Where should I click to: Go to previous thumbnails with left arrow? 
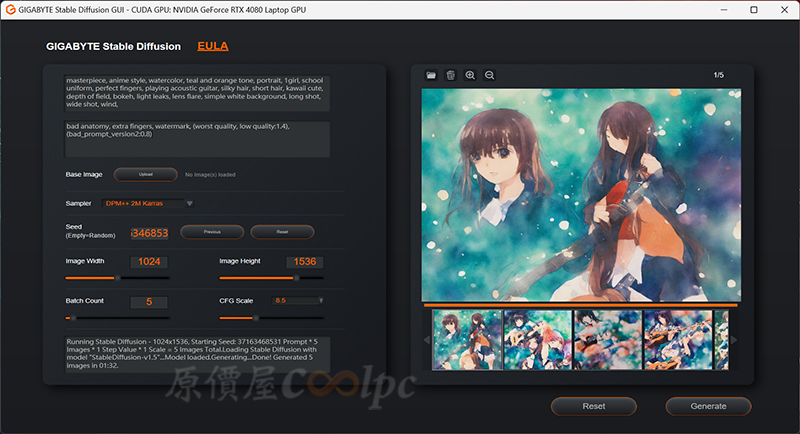pos(427,340)
